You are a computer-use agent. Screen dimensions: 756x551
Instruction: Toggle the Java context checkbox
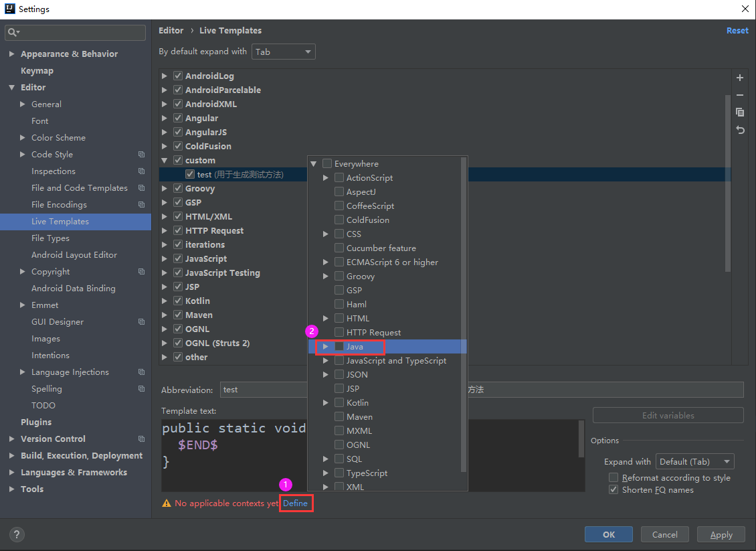[x=339, y=346]
